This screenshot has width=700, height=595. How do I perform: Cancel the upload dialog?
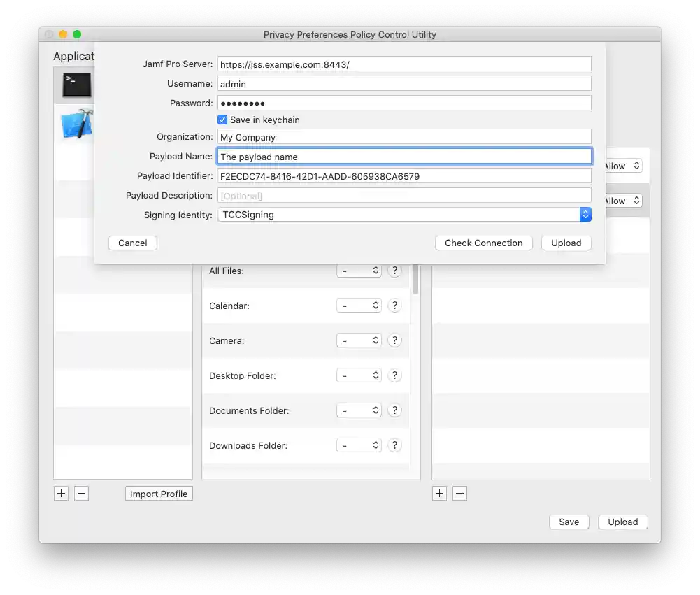click(132, 243)
